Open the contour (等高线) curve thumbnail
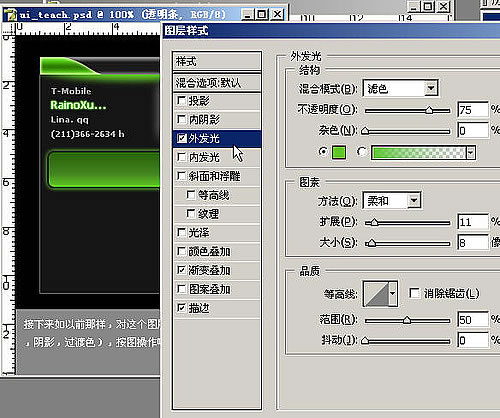Viewport: 500px width, 418px height. pos(376,294)
